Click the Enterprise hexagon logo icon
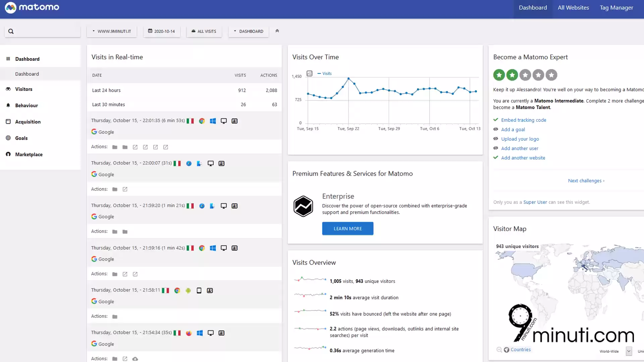Image resolution: width=644 pixels, height=362 pixels. point(303,206)
